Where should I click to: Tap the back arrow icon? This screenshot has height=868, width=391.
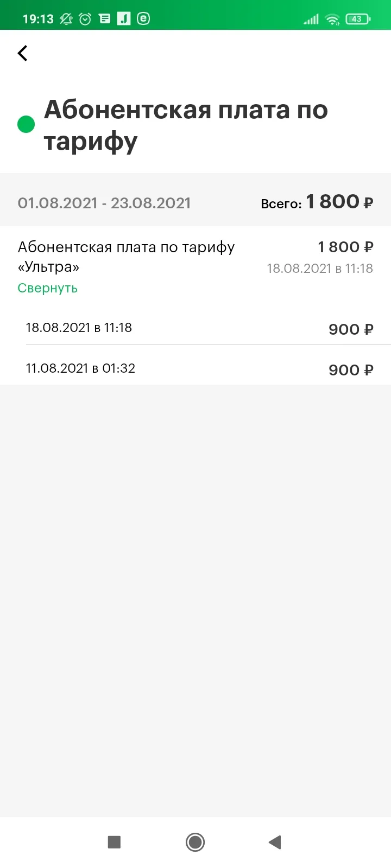(x=22, y=53)
